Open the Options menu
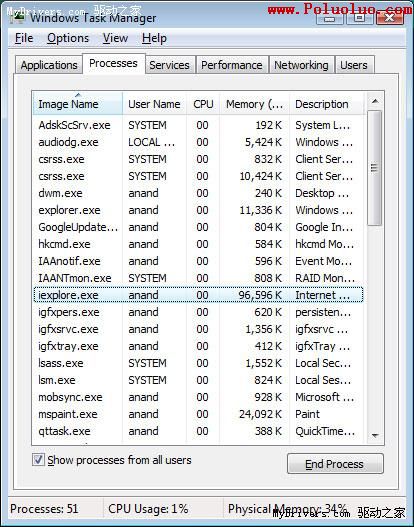This screenshot has height=527, width=414. pos(68,38)
